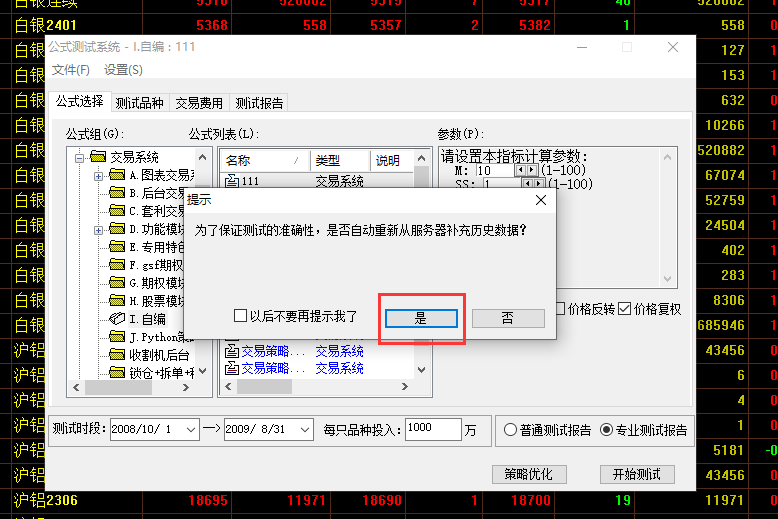Close the 提示 dialog with X

pos(541,200)
